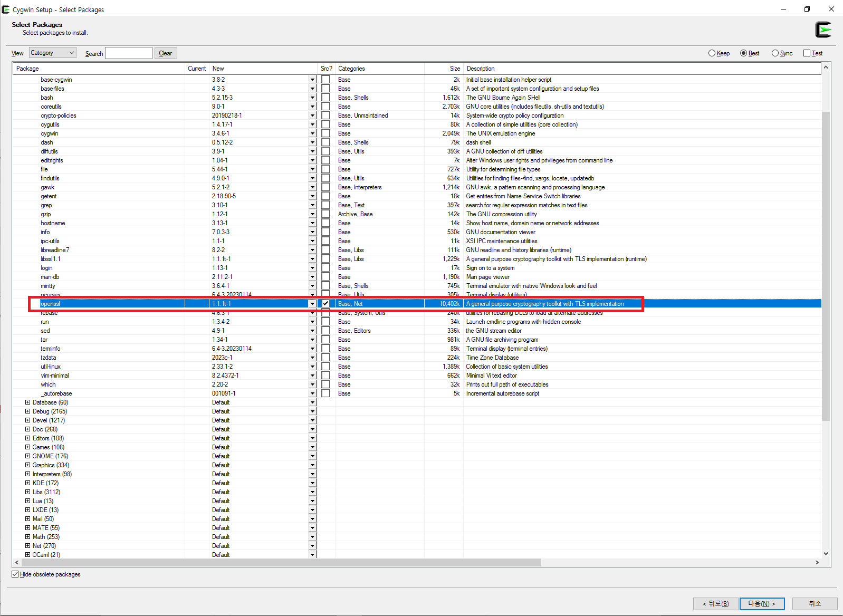Open version dropdown for openssl row

(312, 304)
